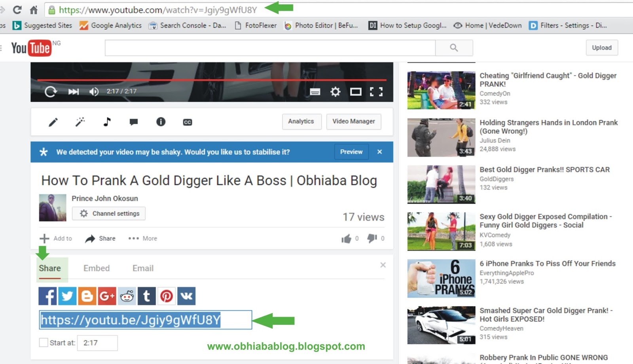
Task: Open Prince John Okosun channel name
Action: [105, 198]
